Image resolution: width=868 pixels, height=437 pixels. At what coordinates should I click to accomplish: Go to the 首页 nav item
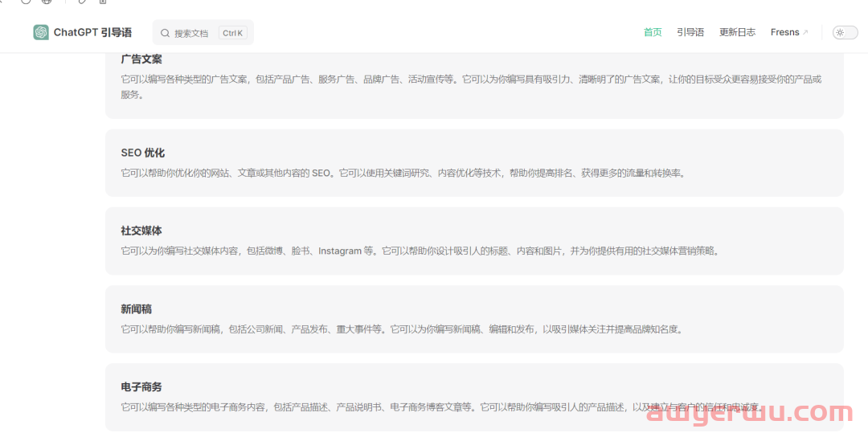653,32
